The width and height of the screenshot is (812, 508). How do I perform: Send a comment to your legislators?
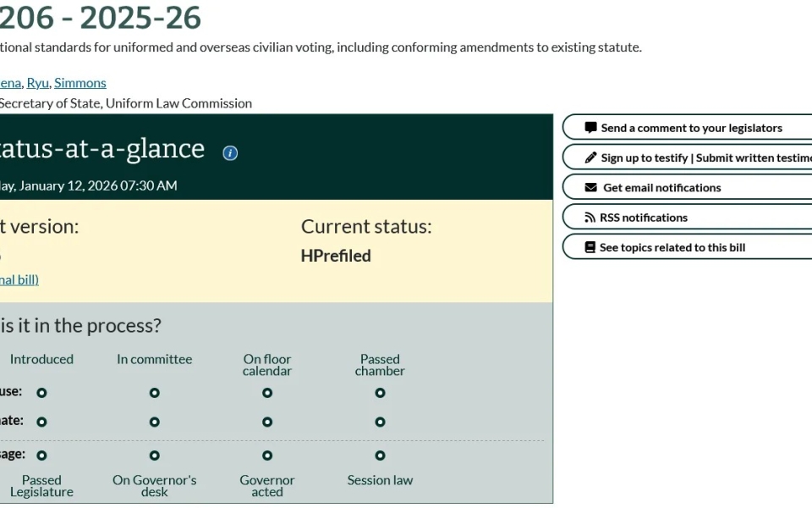point(691,128)
